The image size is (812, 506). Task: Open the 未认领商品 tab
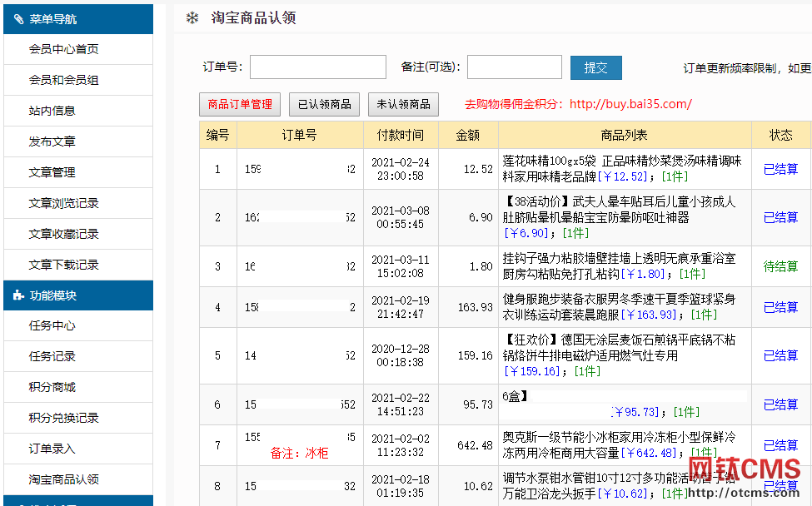[403, 105]
